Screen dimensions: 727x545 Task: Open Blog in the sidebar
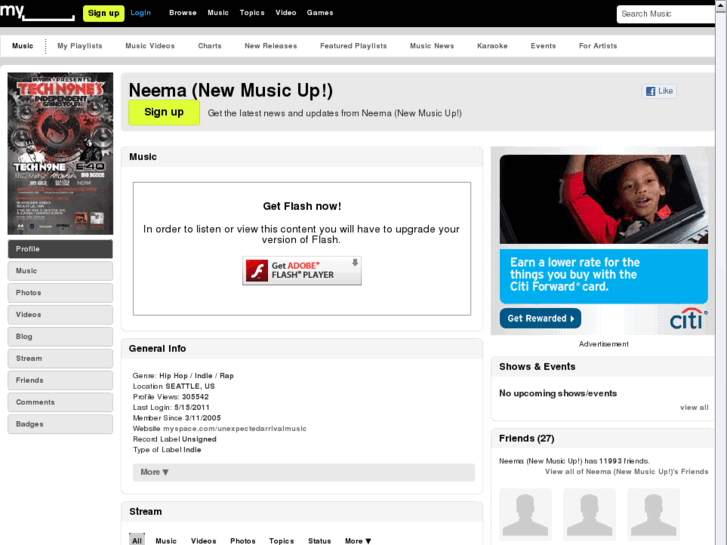point(60,336)
